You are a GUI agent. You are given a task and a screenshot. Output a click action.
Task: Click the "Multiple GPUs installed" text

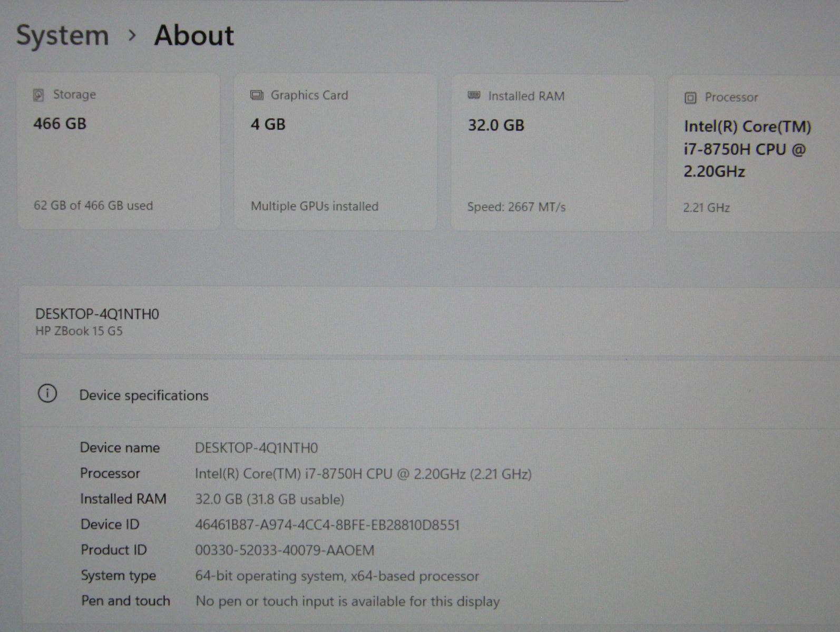tap(315, 206)
